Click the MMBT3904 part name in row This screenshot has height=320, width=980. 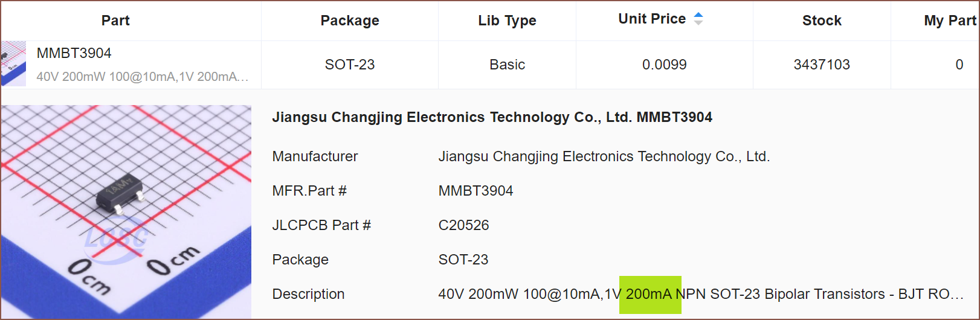point(74,53)
